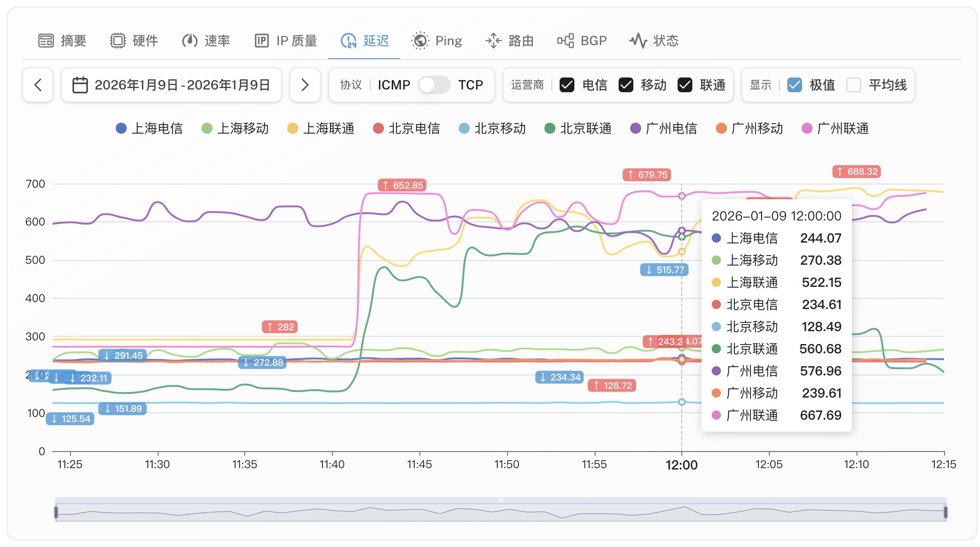Viewport: 980px width, 547px height.
Task: Click the right chevron for the next day
Action: coord(305,85)
